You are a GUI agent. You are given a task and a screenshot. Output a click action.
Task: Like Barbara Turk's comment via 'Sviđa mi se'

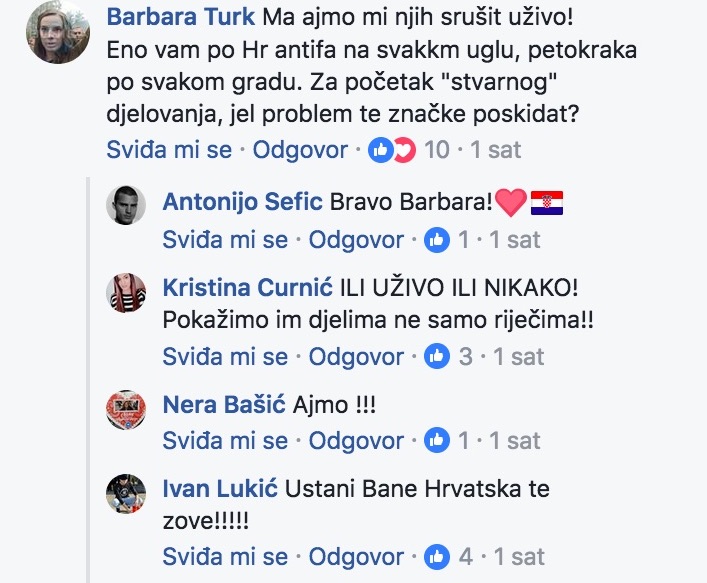coord(169,150)
